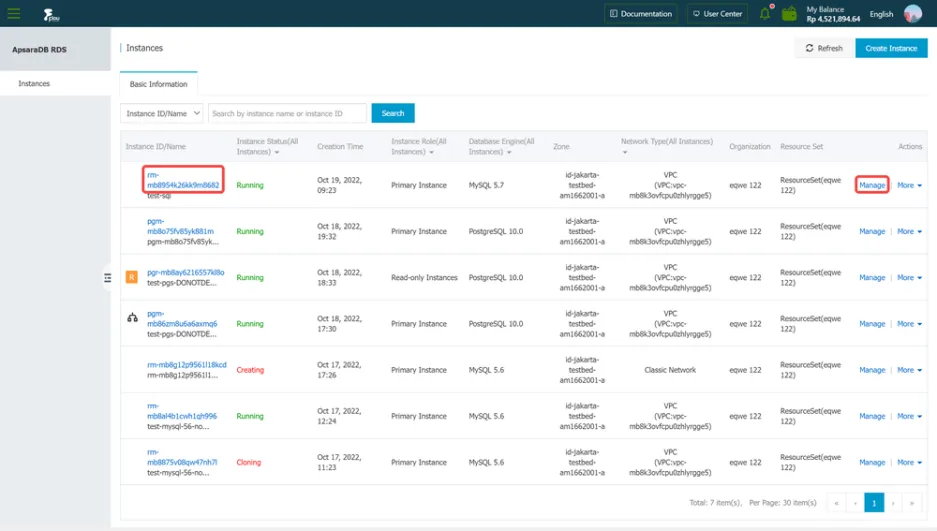Image resolution: width=937 pixels, height=531 pixels.
Task: Switch to the Basic Information tab
Action: click(158, 84)
